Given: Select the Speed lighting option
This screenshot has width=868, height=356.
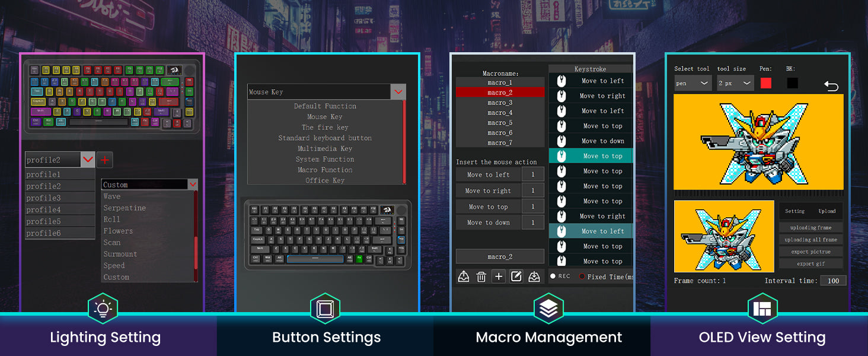Looking at the screenshot, I should pos(114,266).
